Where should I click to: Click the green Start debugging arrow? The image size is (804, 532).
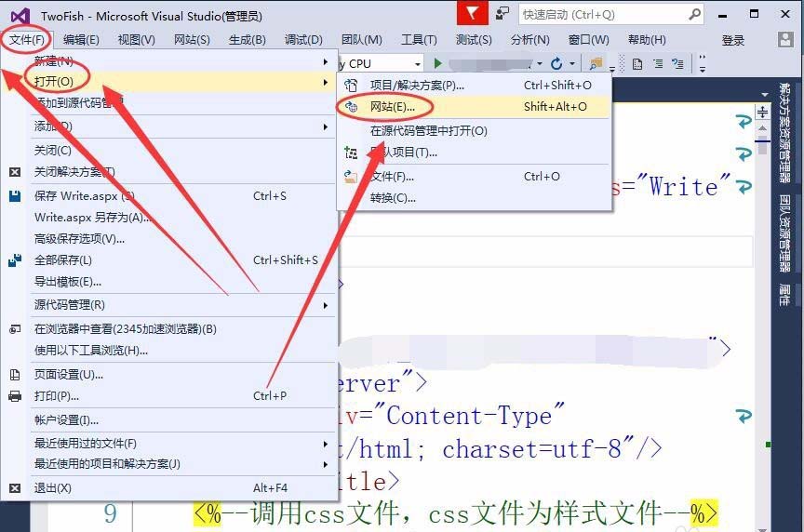[x=437, y=63]
